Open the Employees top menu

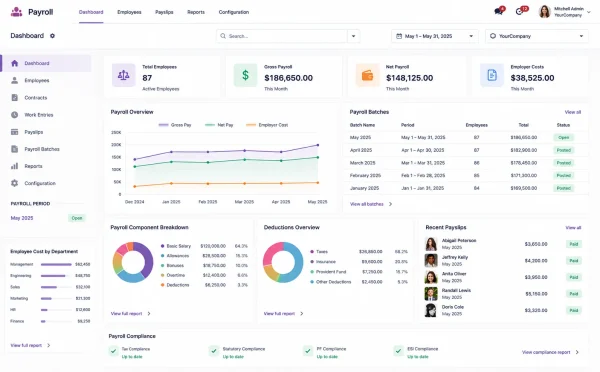[x=129, y=12]
